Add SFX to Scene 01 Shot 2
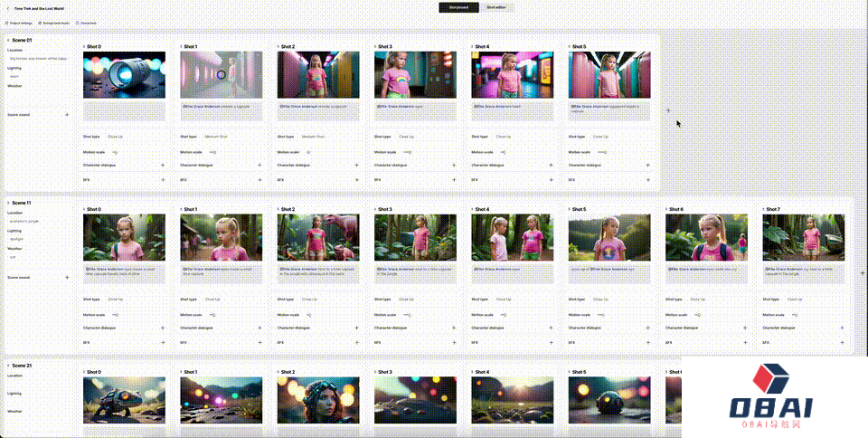Viewport: 868px width, 438px height. (x=357, y=180)
